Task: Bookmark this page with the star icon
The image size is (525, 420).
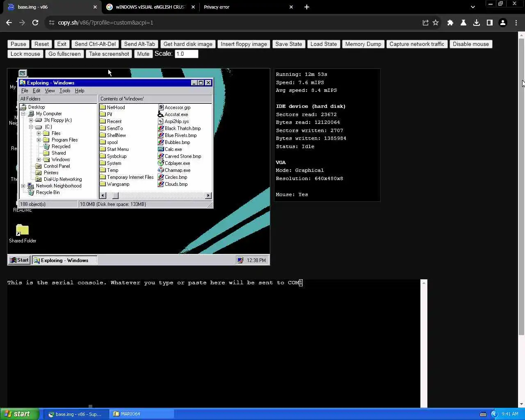Action: click(436, 23)
